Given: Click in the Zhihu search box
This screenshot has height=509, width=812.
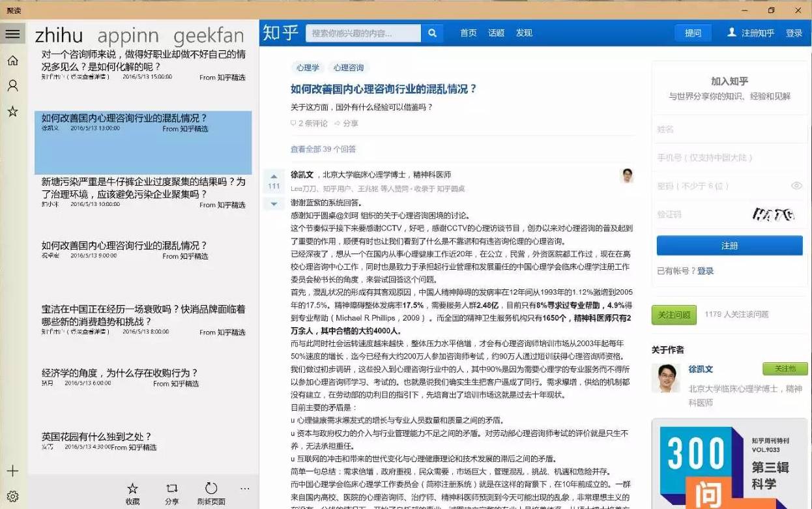Looking at the screenshot, I should coord(363,33).
